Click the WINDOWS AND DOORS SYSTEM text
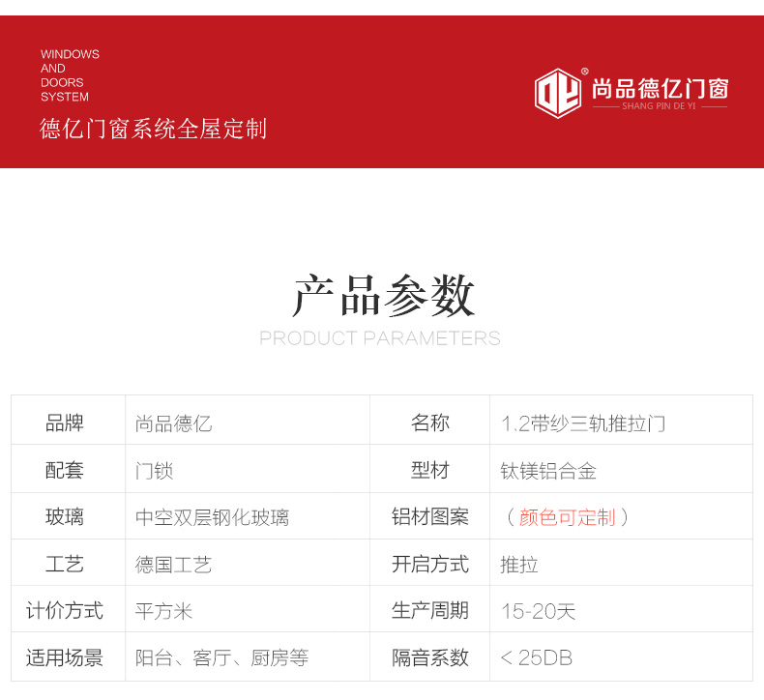Viewport: 764px width, 700px height. tap(70, 75)
